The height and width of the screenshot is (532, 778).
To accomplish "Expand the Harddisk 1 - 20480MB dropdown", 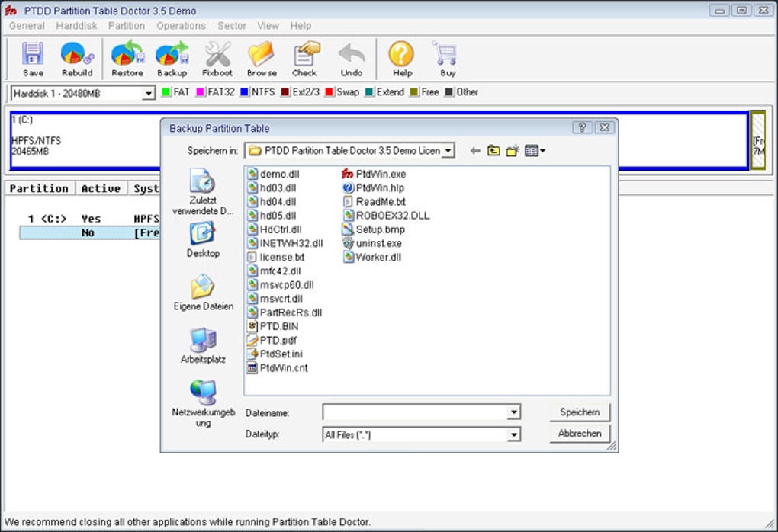I will click(x=149, y=93).
